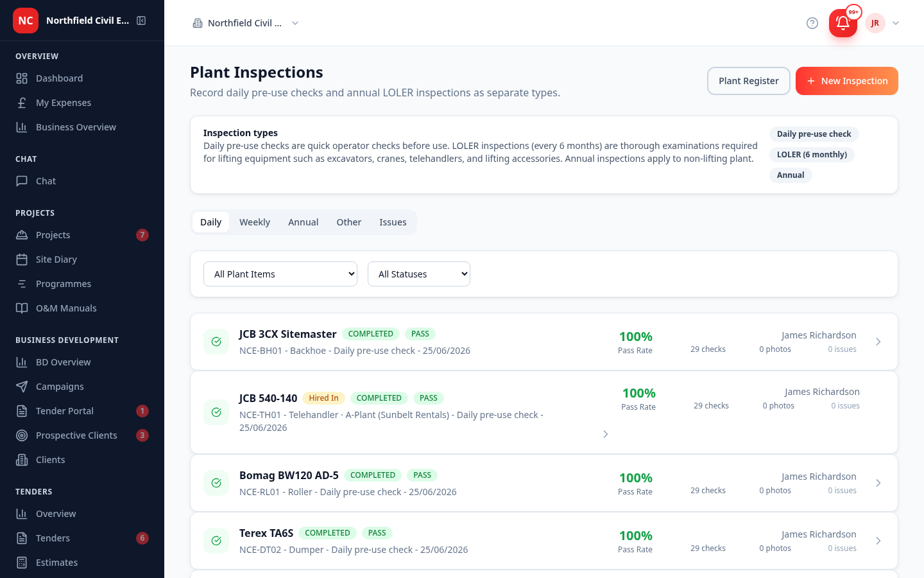Switch to Daily tab
The image size is (924, 578).
[210, 222]
